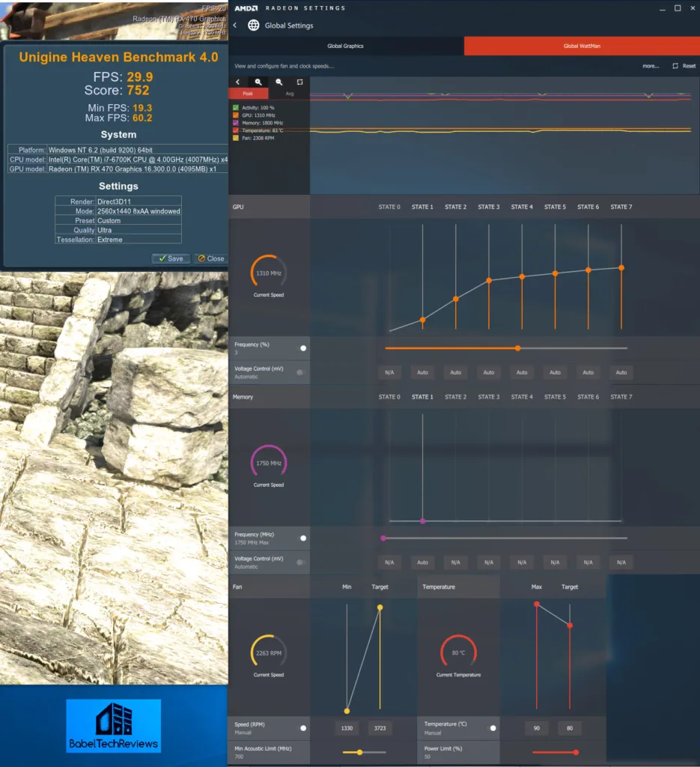The width and height of the screenshot is (700, 767).
Task: Toggle the fan Speed (RPM) manual switch
Action: 303,727
